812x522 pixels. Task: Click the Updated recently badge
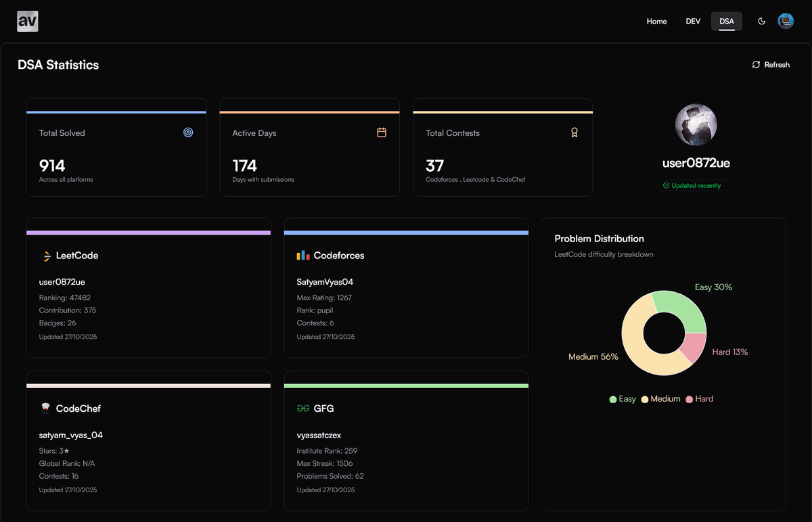696,185
